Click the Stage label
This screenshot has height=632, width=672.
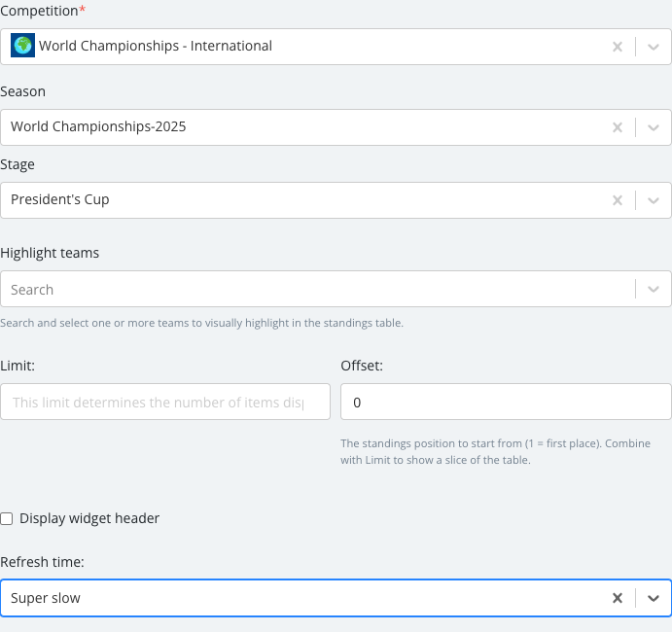click(x=18, y=164)
